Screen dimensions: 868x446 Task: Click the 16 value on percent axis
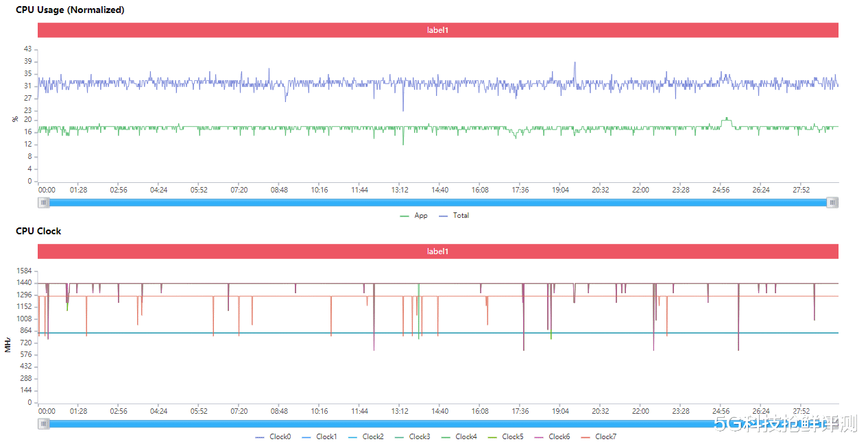click(x=27, y=132)
